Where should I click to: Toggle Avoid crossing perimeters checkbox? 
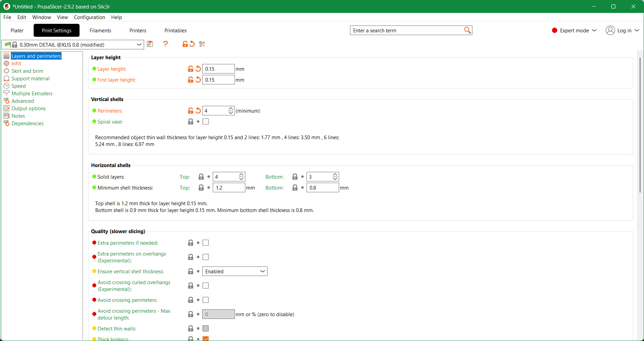tap(206, 300)
